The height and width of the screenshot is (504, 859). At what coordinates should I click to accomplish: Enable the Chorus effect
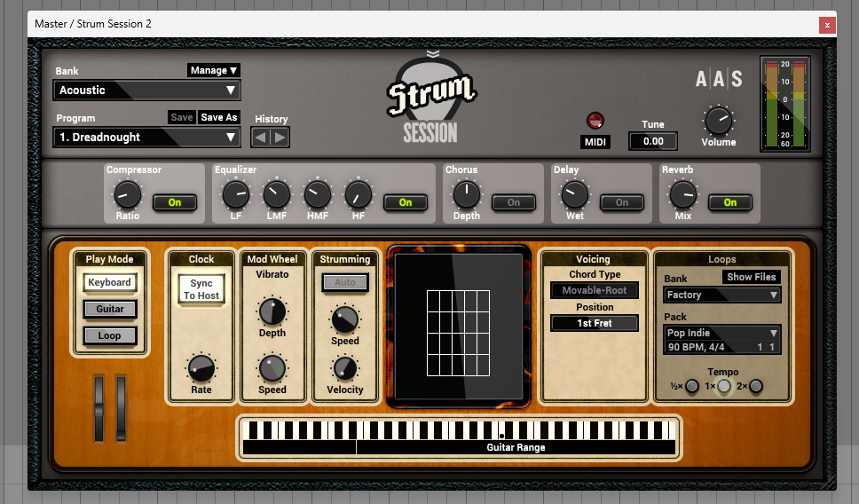514,202
